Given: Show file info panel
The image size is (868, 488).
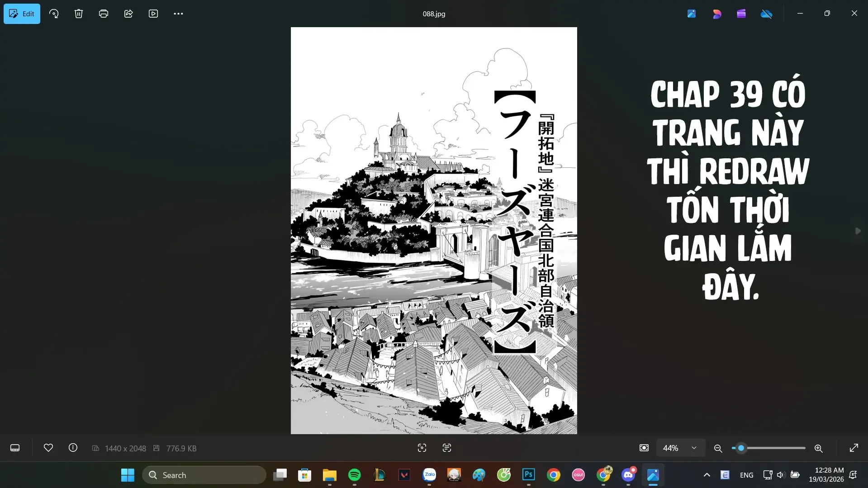Looking at the screenshot, I should coord(73,448).
